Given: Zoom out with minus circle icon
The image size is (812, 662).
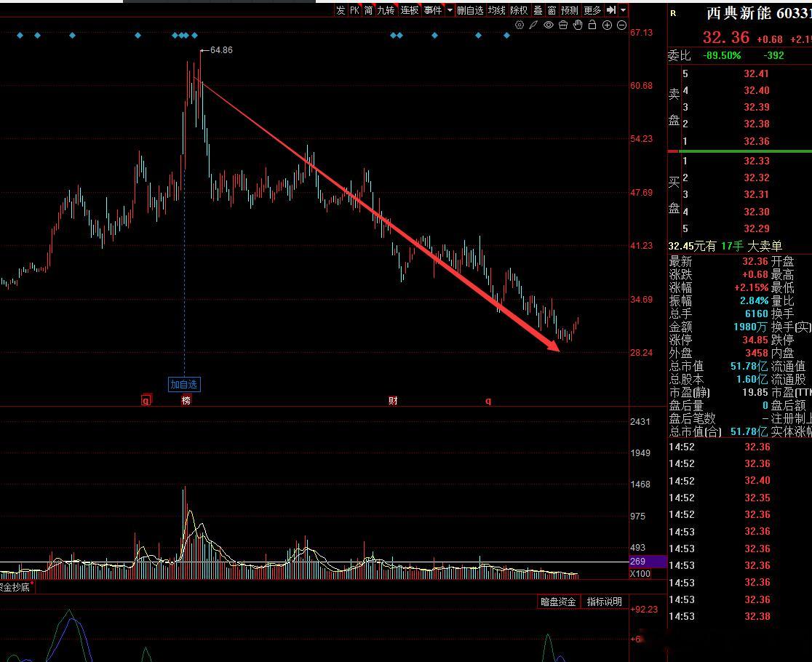Looking at the screenshot, I should click(x=622, y=25).
